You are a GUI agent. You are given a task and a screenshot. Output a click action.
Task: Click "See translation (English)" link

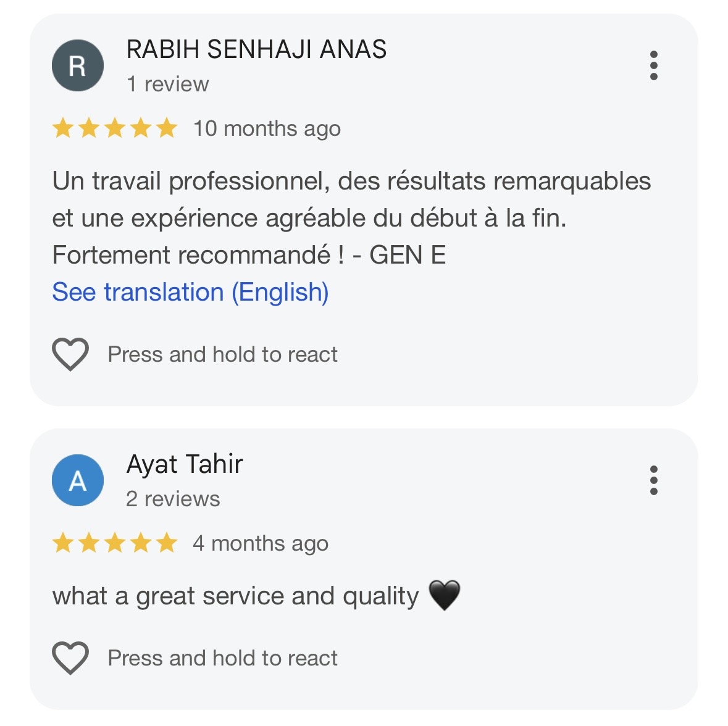(190, 292)
